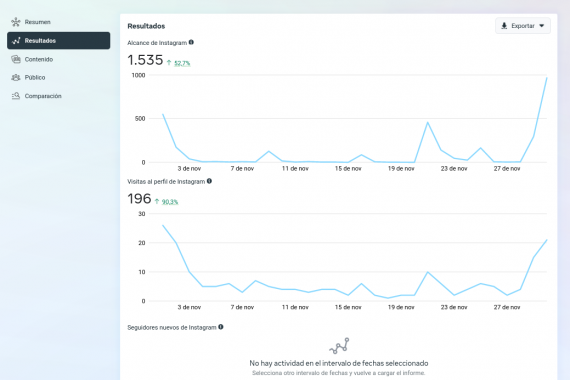Expand the Exportar dropdown arrow
Image resolution: width=570 pixels, height=380 pixels.
pos(542,26)
